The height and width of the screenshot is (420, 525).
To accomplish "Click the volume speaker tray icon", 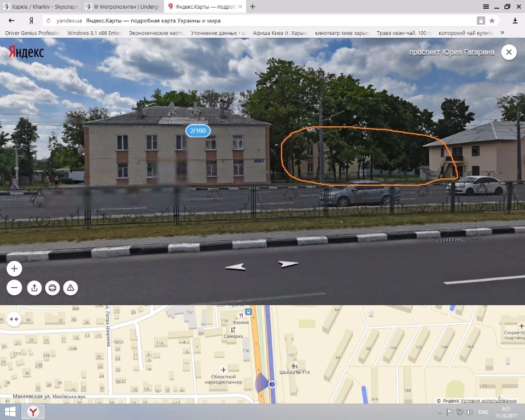I will (x=470, y=412).
